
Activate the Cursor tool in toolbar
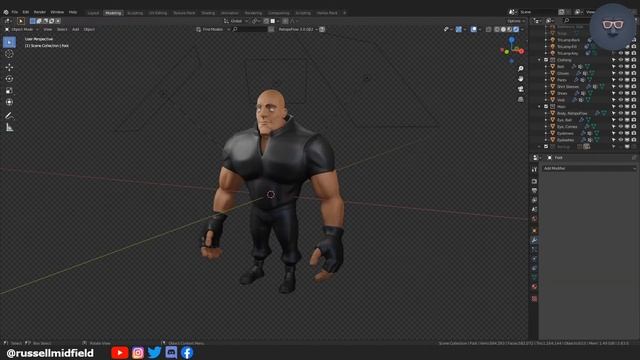point(9,54)
